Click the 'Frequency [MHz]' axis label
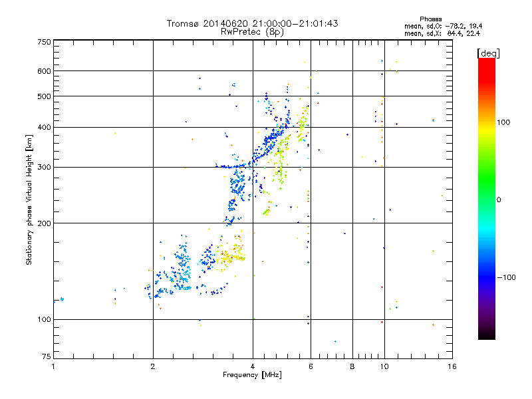The image size is (532, 399). 252,375
